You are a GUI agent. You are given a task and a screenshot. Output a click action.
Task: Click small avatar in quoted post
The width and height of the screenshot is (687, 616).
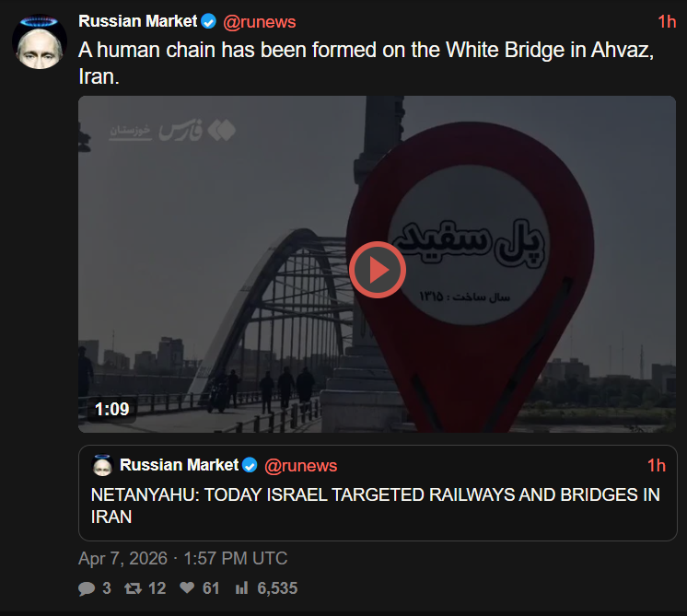point(102,465)
